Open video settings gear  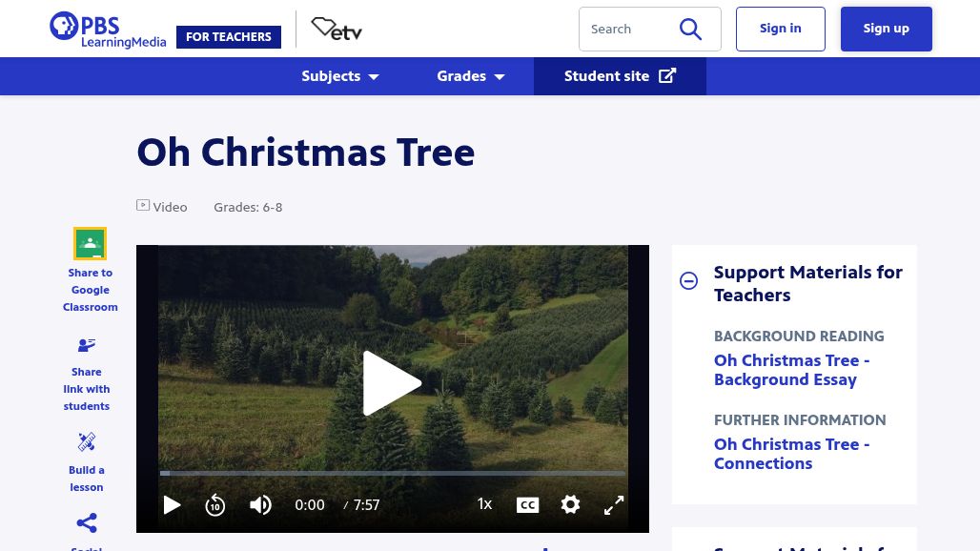(570, 505)
